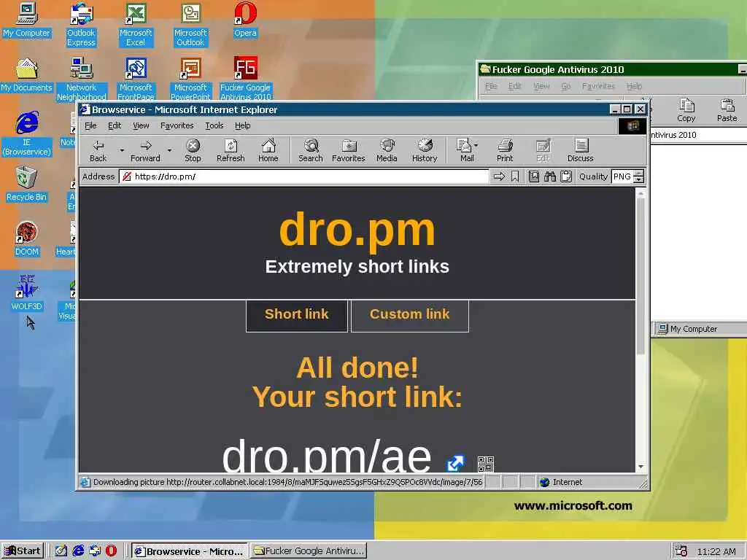Select Outlook Express desktop shortcut
The width and height of the screenshot is (747, 560).
point(81,24)
